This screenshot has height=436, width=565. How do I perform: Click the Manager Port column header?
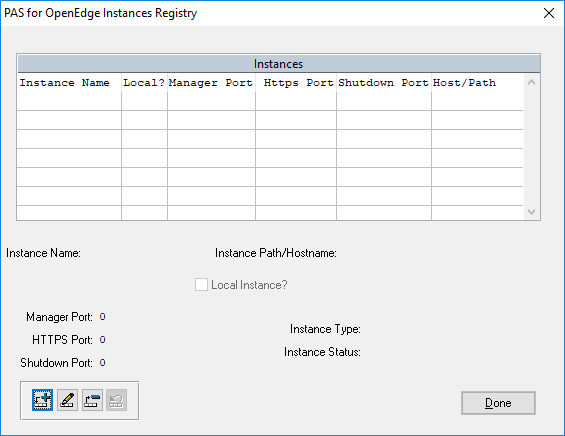(x=211, y=83)
